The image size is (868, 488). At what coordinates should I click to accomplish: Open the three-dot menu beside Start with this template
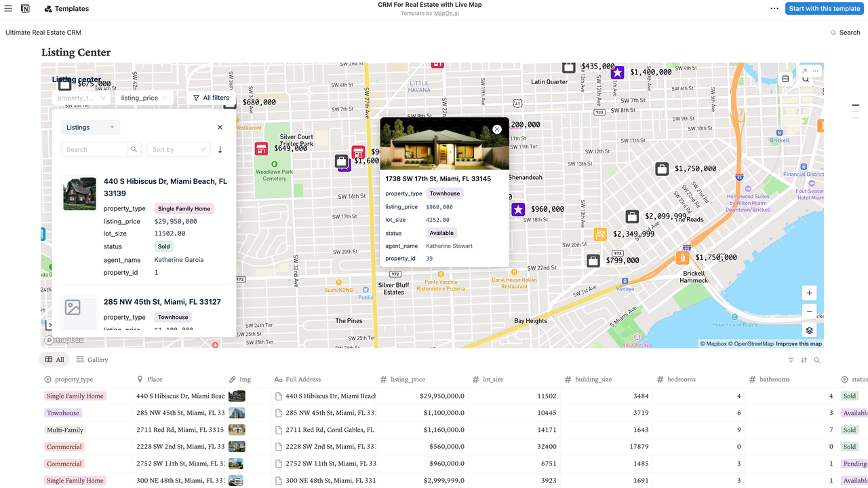774,9
